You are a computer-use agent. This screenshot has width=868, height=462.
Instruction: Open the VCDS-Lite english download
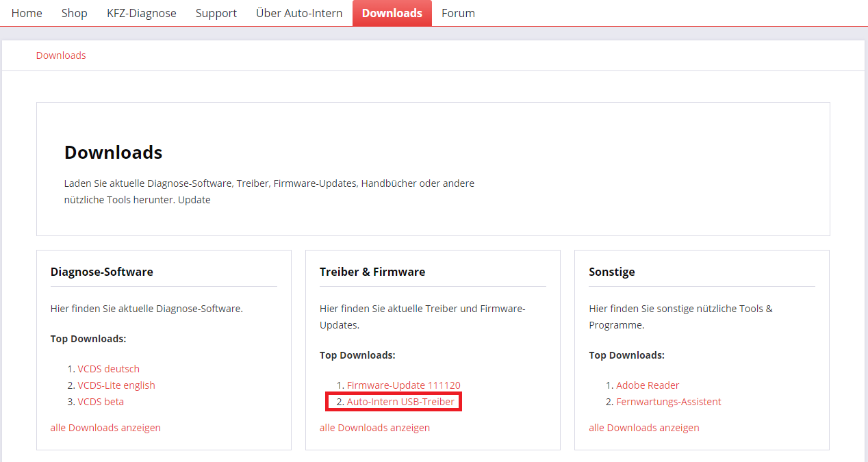tap(116, 385)
